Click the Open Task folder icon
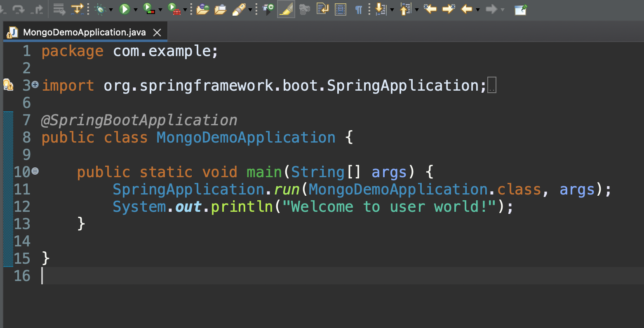The height and width of the screenshot is (328, 644). coord(221,9)
